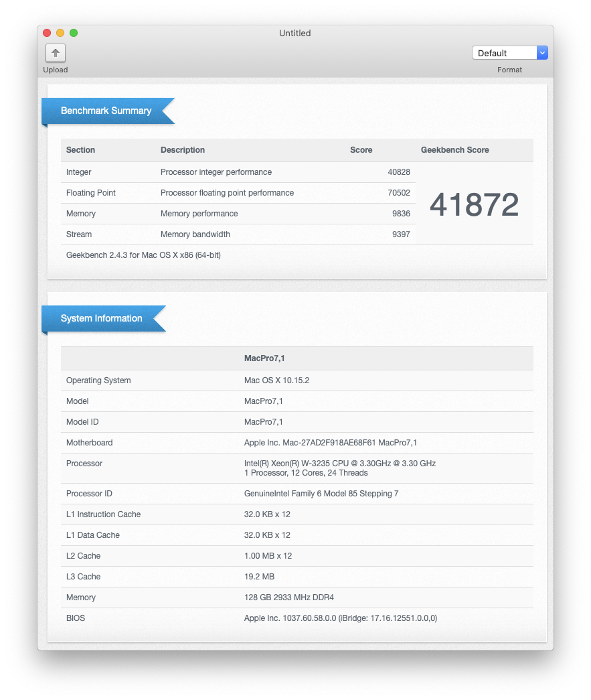Select the Integer score value 40828

point(399,172)
